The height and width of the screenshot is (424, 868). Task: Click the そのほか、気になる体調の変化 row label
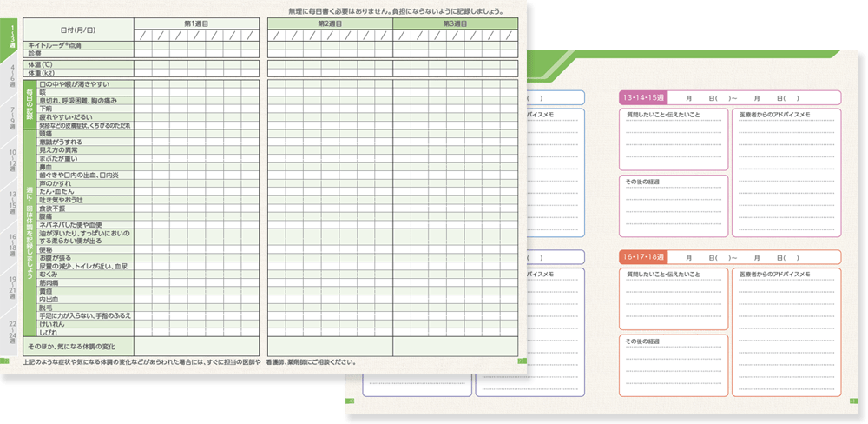(x=78, y=347)
